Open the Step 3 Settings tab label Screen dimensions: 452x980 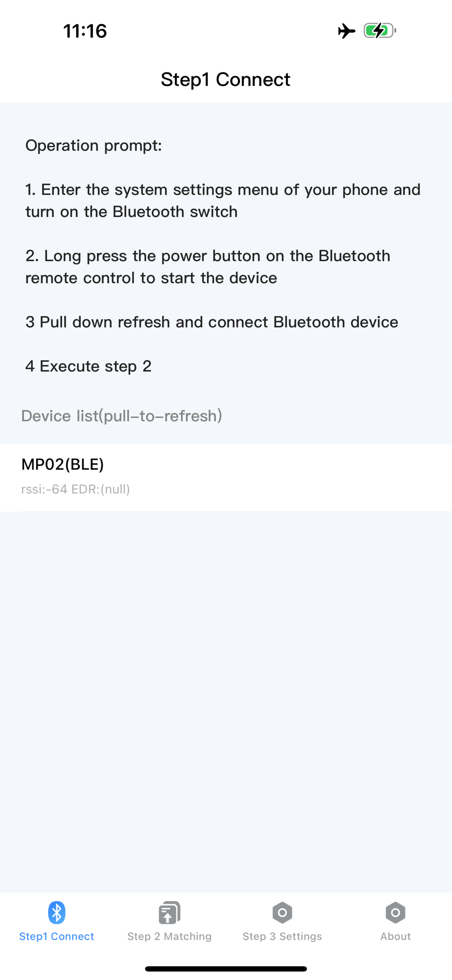tap(283, 936)
